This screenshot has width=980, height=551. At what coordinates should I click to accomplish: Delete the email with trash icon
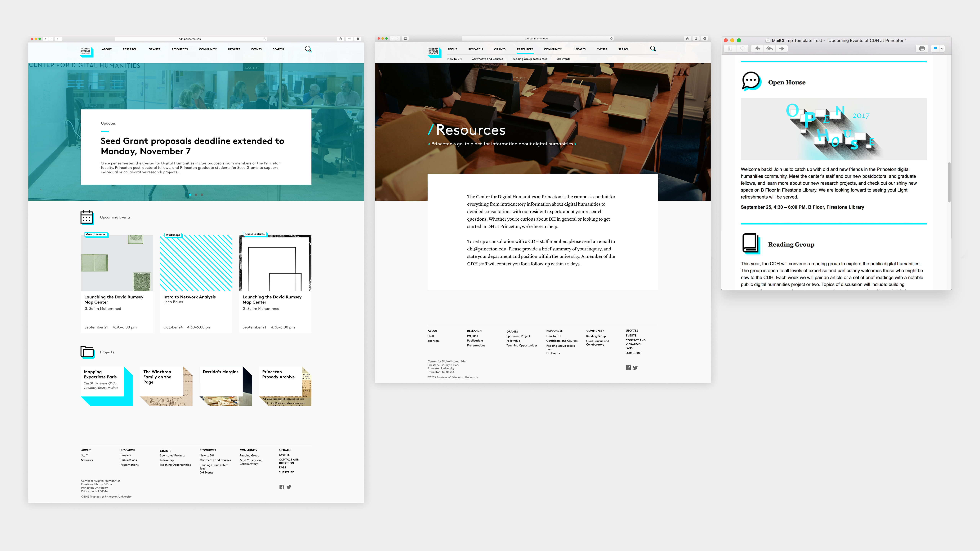pyautogui.click(x=730, y=49)
